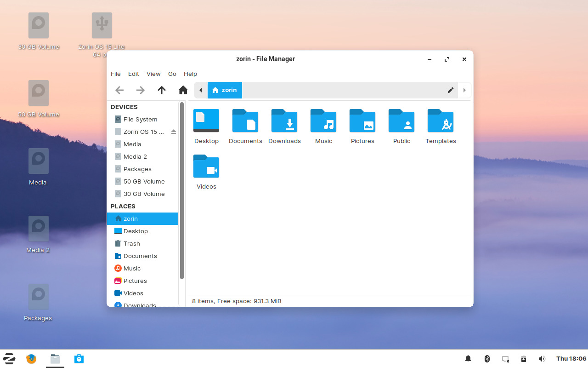Select 50 GB Volume in sidebar
Viewport: 588px width, 368px height.
click(x=142, y=181)
